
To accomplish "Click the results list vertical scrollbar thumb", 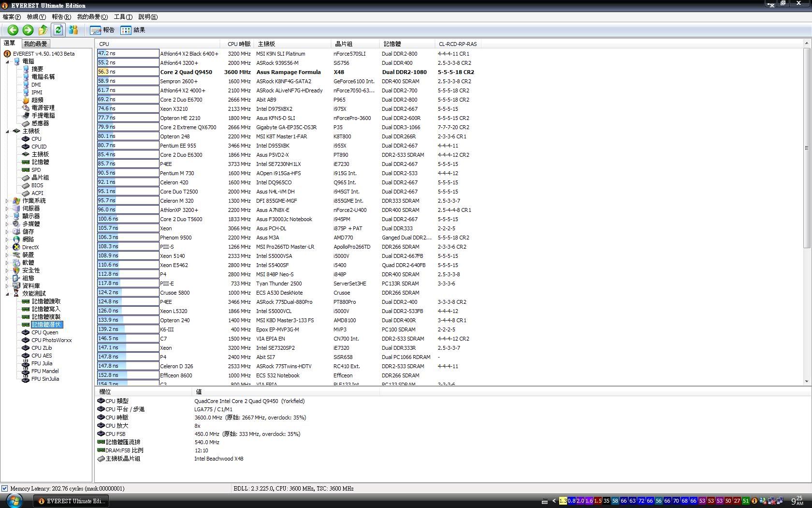I will [806, 148].
